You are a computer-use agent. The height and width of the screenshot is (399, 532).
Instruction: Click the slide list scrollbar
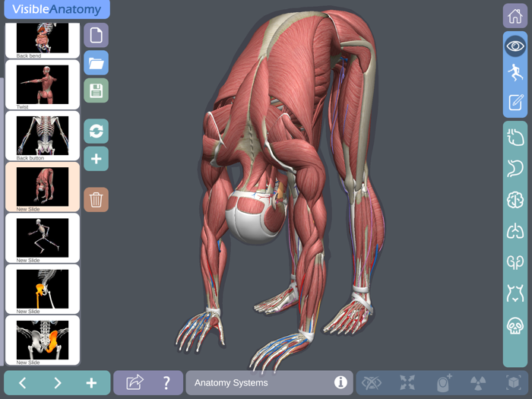[x=2, y=222]
